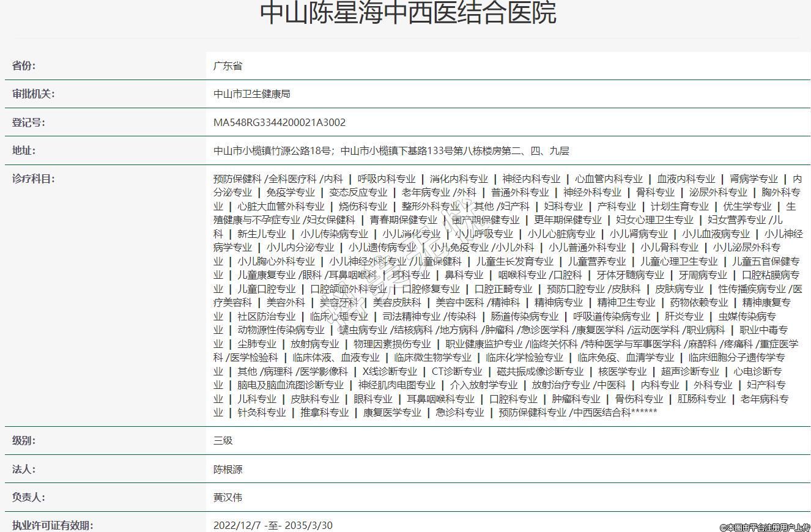
Task: Click the hospital title 中山陈星海中西医结合医院
Action: point(408,13)
